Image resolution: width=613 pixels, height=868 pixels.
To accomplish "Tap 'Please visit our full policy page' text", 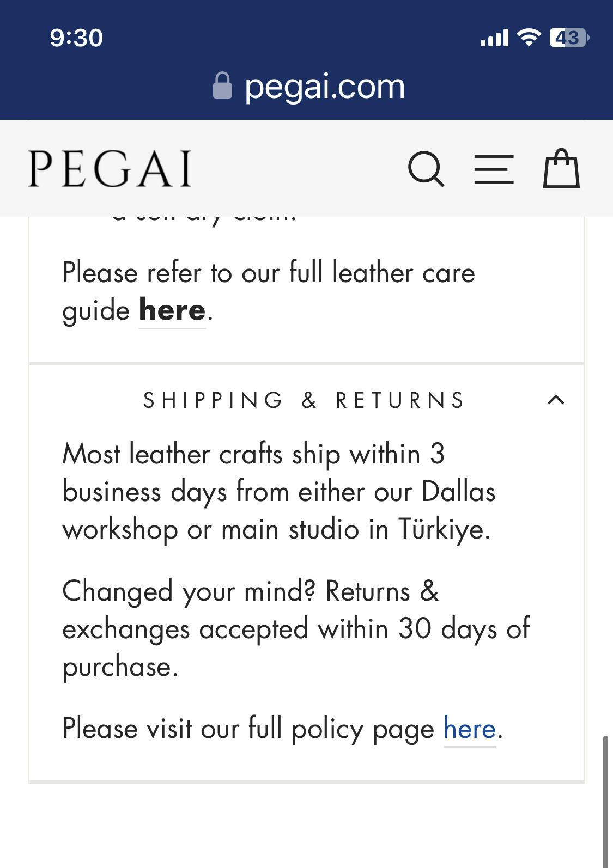I will click(x=248, y=729).
